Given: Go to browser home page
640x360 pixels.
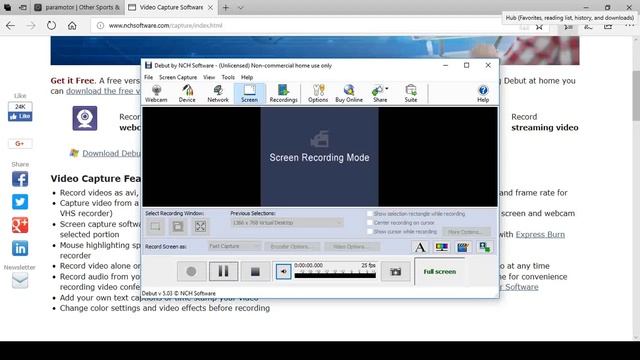Looking at the screenshot, I should point(72,25).
